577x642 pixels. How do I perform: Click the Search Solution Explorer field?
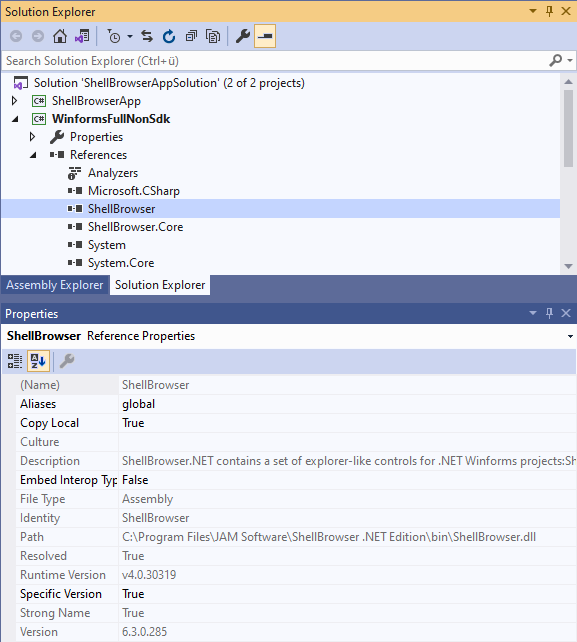click(274, 61)
